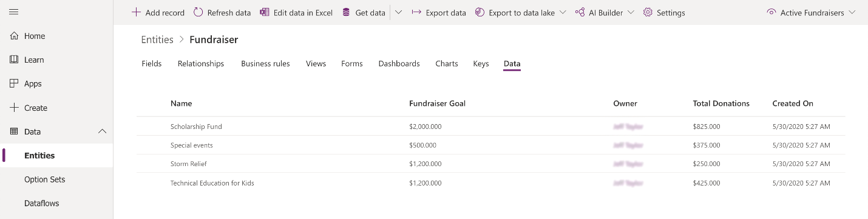Expand the Export to data lake dropdown
868x219 pixels.
pos(563,12)
